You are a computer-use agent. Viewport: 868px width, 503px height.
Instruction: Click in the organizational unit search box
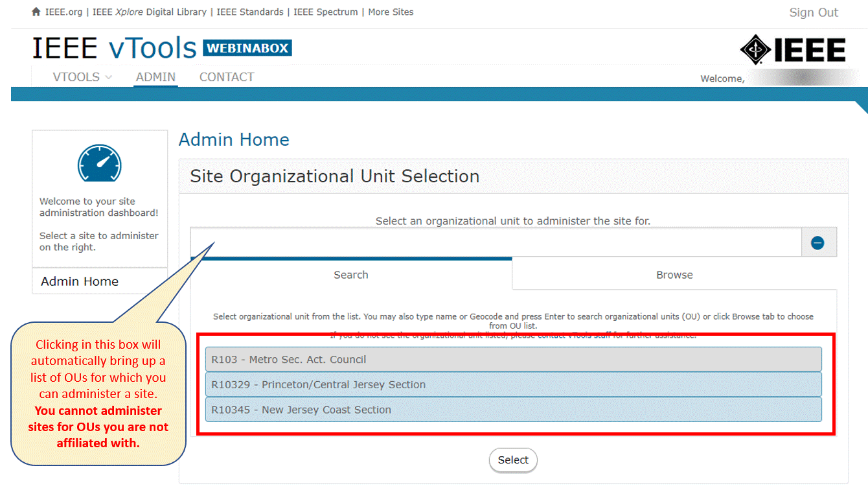point(496,242)
